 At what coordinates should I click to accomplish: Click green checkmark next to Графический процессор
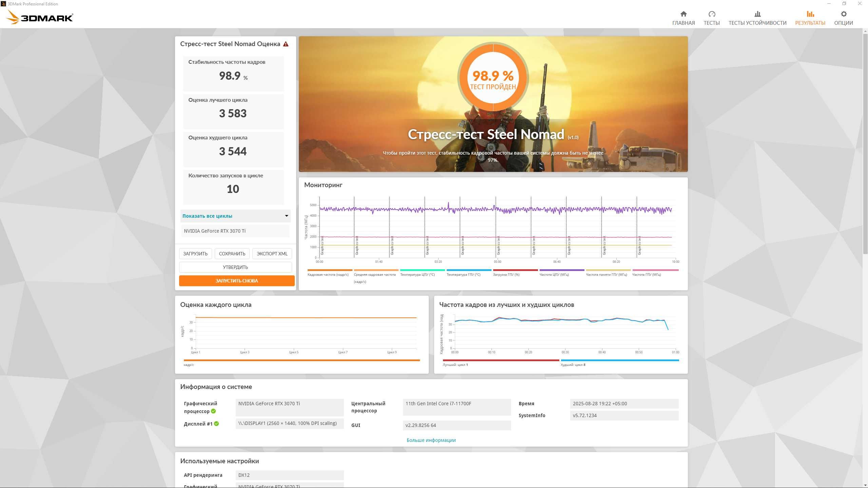(x=213, y=411)
